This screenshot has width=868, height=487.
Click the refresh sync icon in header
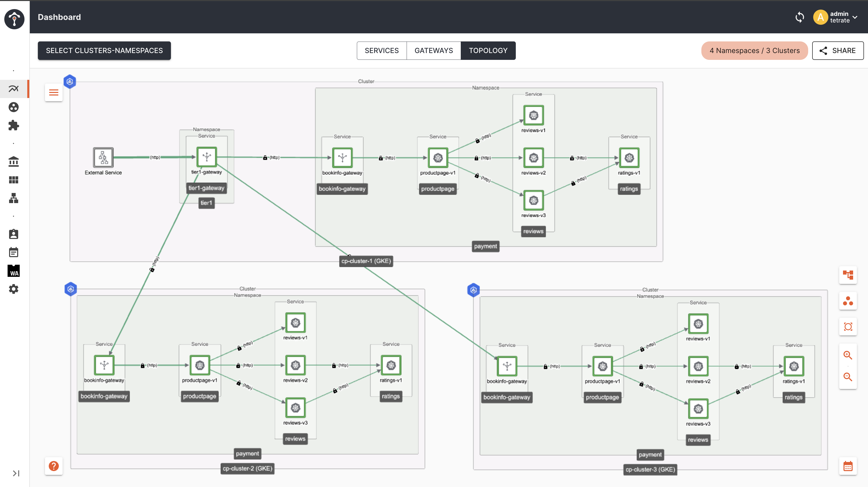click(800, 17)
